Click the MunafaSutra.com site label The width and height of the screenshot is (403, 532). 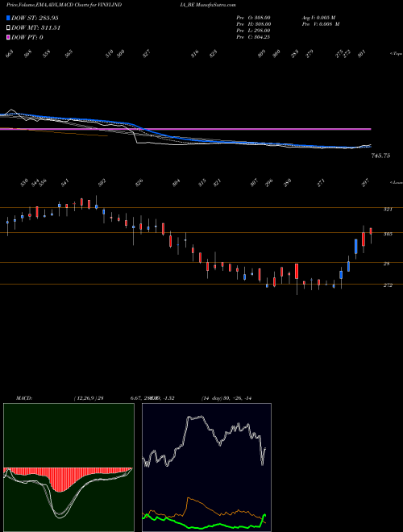coord(216,5)
